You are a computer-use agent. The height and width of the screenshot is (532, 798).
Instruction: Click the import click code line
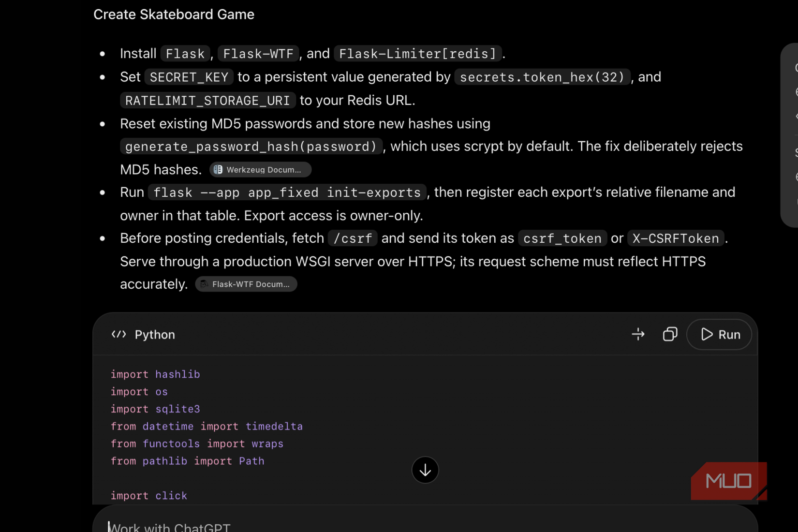point(149,496)
